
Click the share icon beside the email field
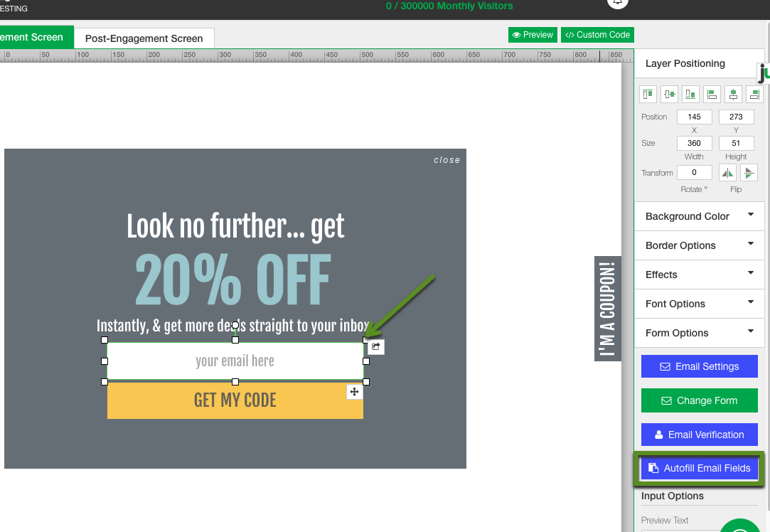(376, 346)
